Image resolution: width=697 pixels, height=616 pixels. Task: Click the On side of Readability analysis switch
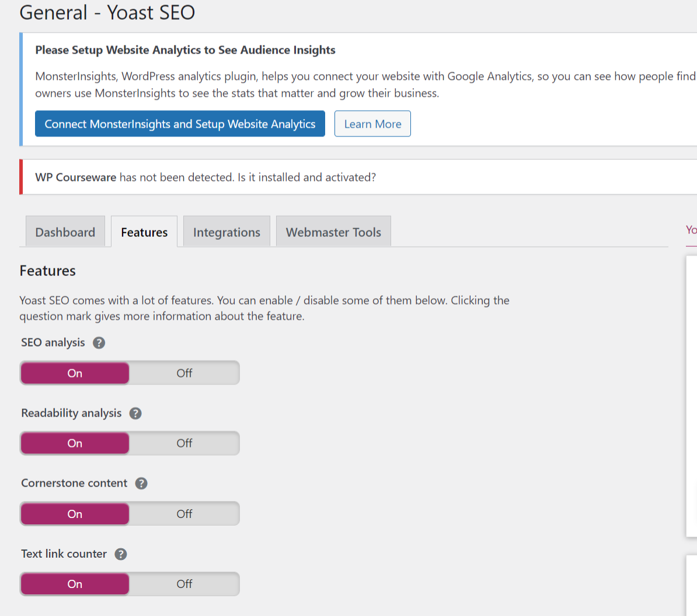(x=75, y=443)
